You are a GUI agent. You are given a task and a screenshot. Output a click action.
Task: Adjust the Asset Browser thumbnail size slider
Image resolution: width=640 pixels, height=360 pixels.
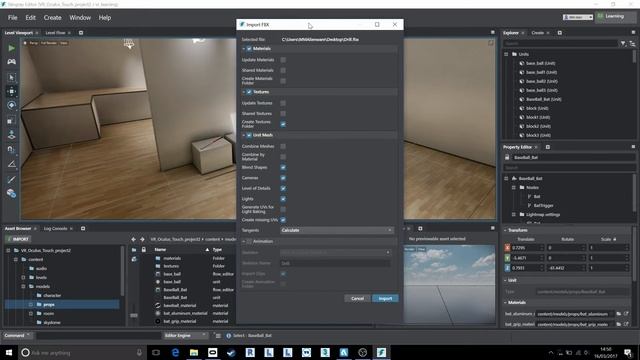(x=134, y=316)
